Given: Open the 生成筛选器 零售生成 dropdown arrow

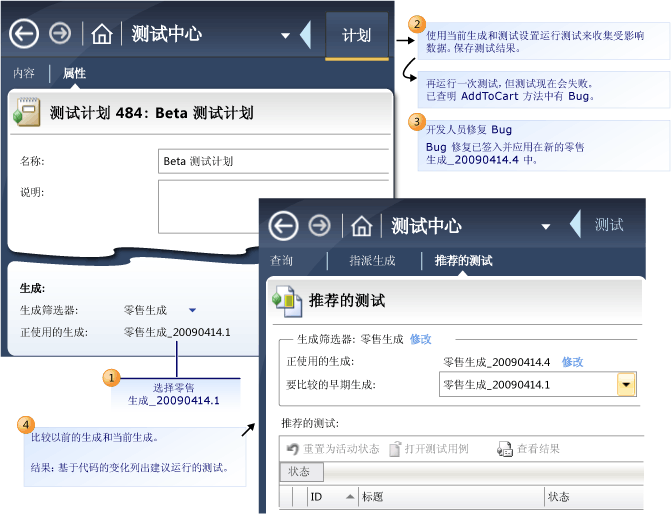Looking at the screenshot, I should click(192, 310).
